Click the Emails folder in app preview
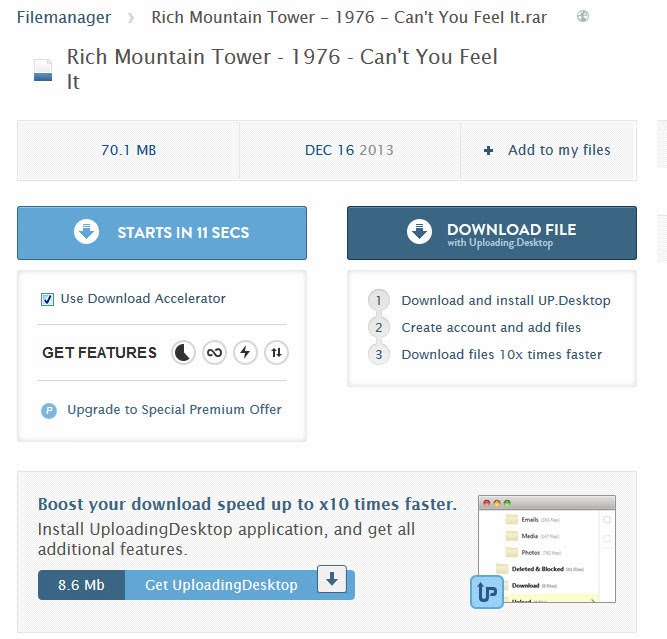The image size is (667, 639). [x=532, y=519]
